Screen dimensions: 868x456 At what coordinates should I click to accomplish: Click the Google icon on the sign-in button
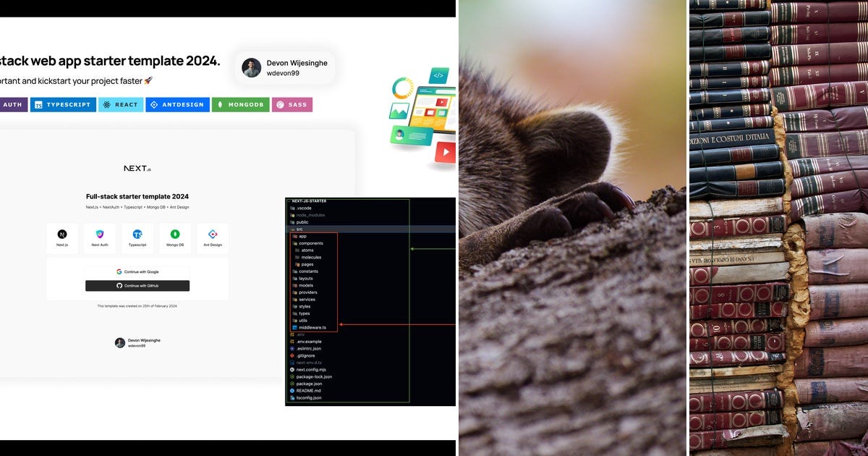coord(119,271)
